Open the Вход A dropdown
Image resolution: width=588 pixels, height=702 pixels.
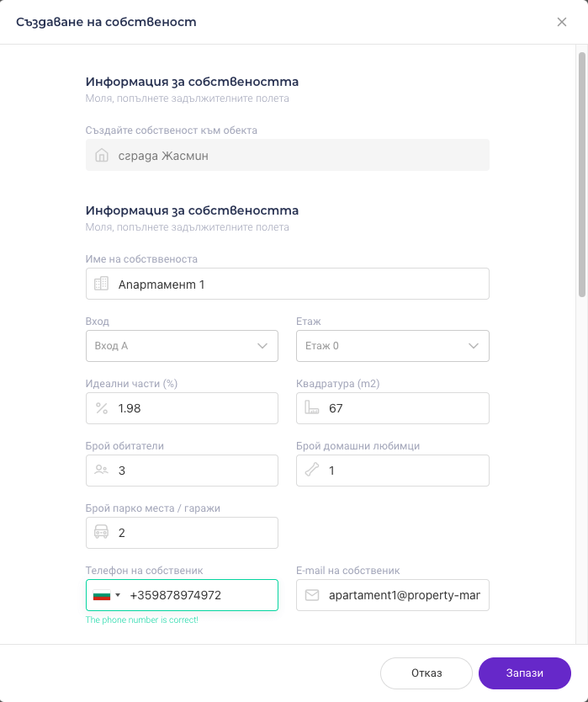tap(182, 346)
